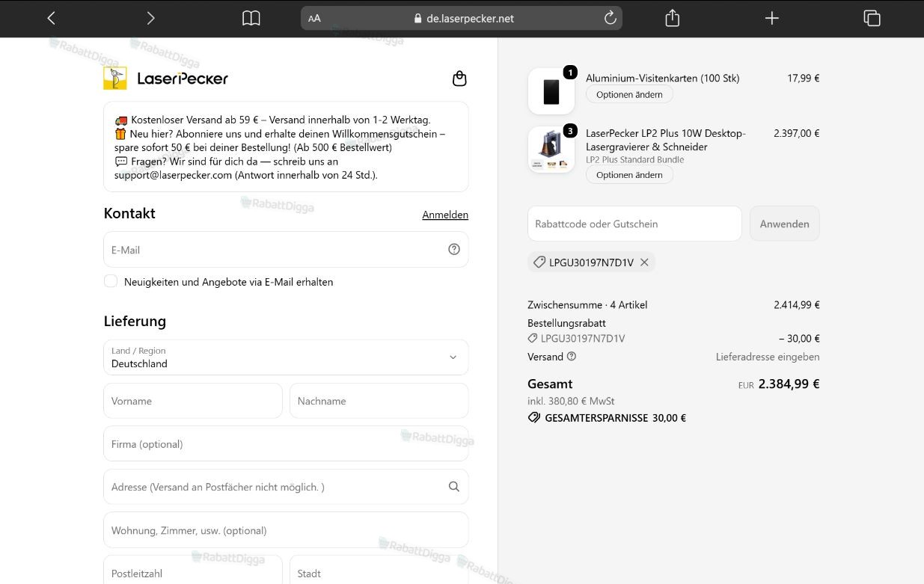Go back with Safari's back arrow
The image size is (924, 584).
pyautogui.click(x=51, y=18)
